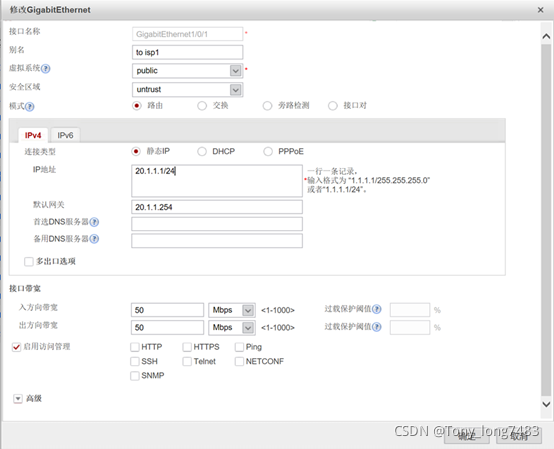Click the IP地址 text area

point(217,181)
